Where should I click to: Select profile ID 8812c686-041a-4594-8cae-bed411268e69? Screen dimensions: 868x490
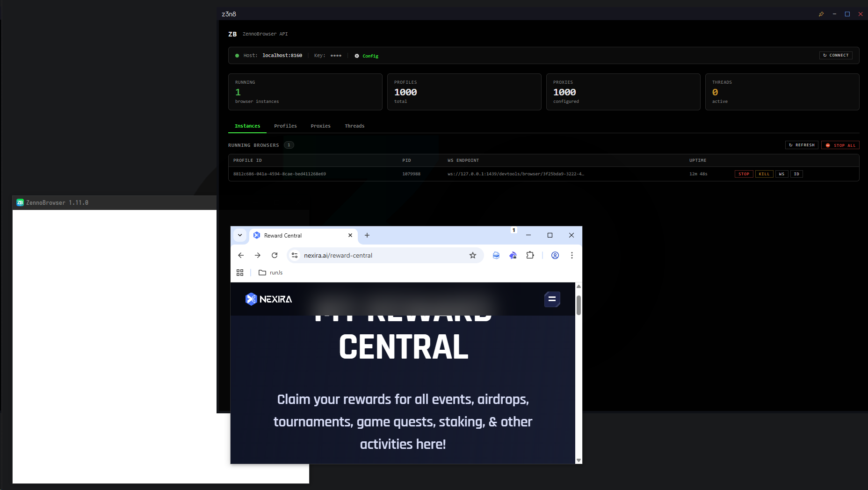click(x=280, y=174)
